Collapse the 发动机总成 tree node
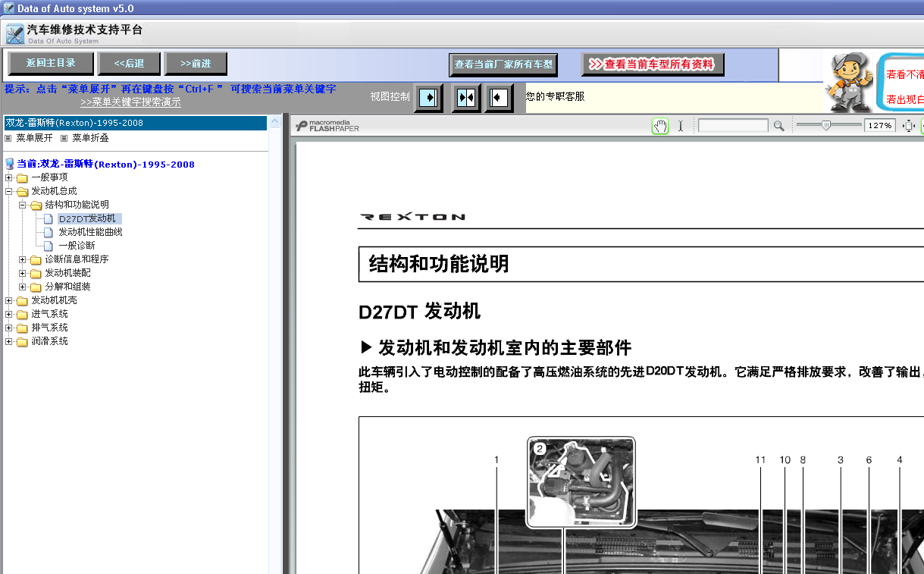The height and width of the screenshot is (574, 924). pyautogui.click(x=8, y=191)
